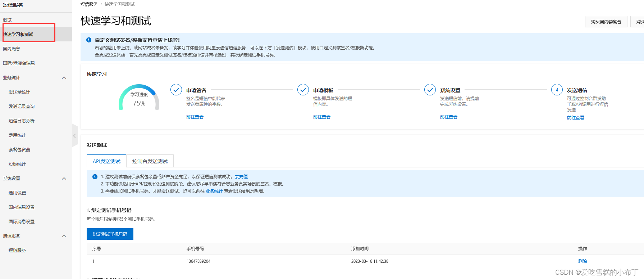This screenshot has height=279, width=644.
Task: Click the 申请模板 step checkmark icon
Action: pos(303,90)
